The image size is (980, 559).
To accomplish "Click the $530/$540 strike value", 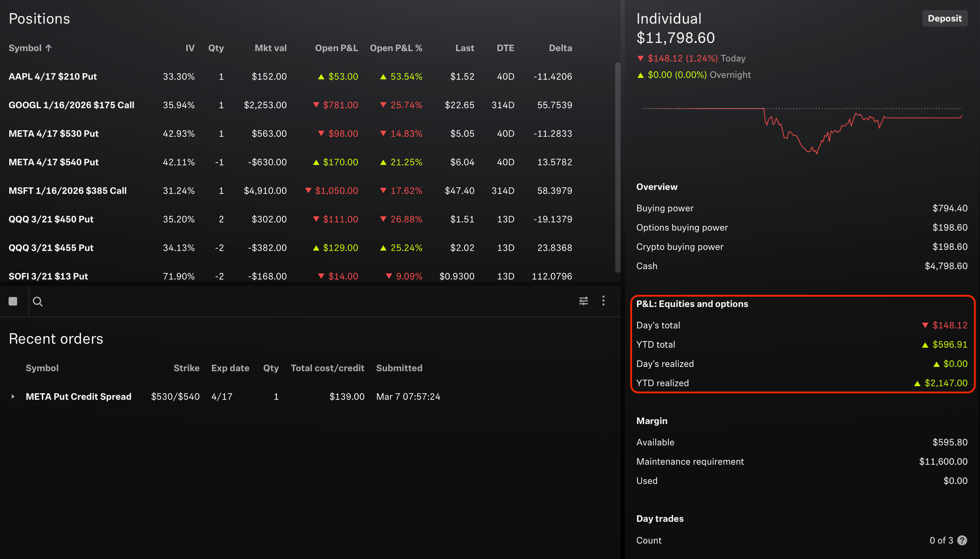I will [175, 397].
